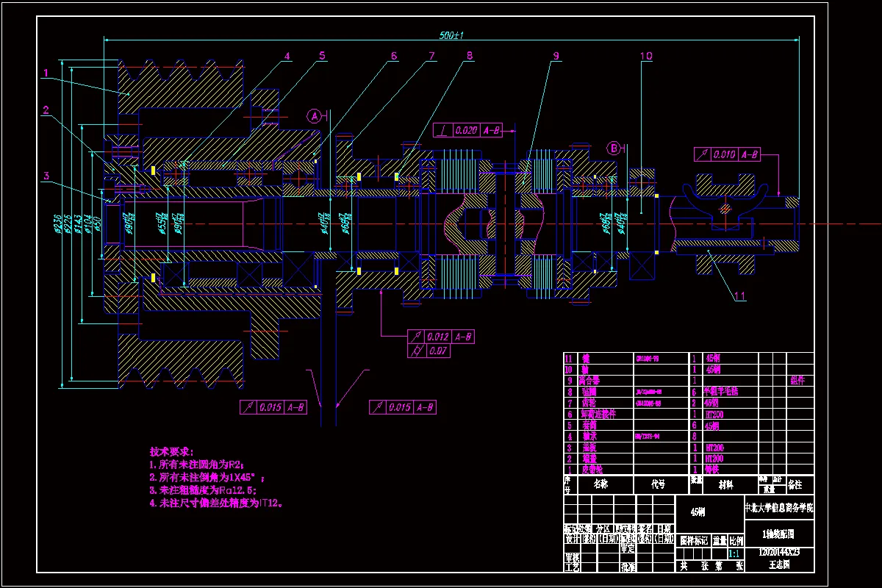This screenshot has width=882, height=588.
Task: Click the remark cell 组件
Action: [797, 381]
